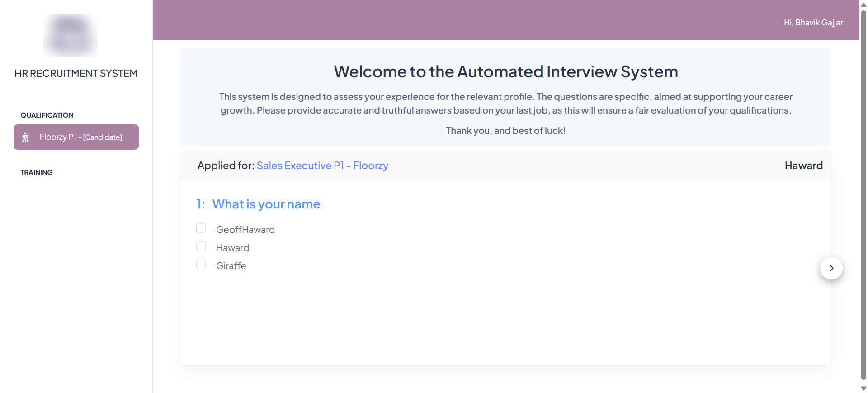This screenshot has height=393, width=868.
Task: Select the Giraffe answer checkbox
Action: tap(201, 265)
